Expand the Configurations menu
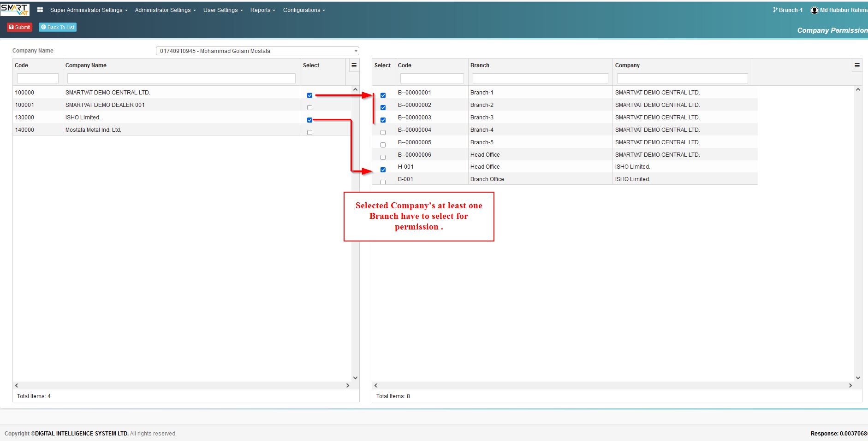This screenshot has width=868, height=441. pos(304,10)
